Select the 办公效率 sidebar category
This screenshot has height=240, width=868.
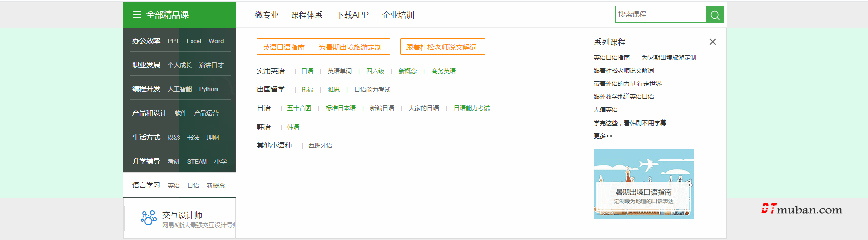click(x=146, y=41)
